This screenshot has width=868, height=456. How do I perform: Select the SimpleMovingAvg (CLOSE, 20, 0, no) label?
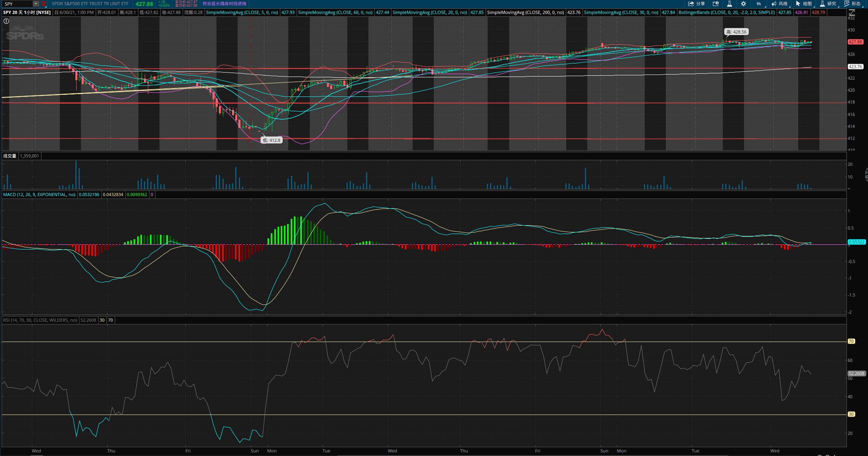[x=430, y=12]
